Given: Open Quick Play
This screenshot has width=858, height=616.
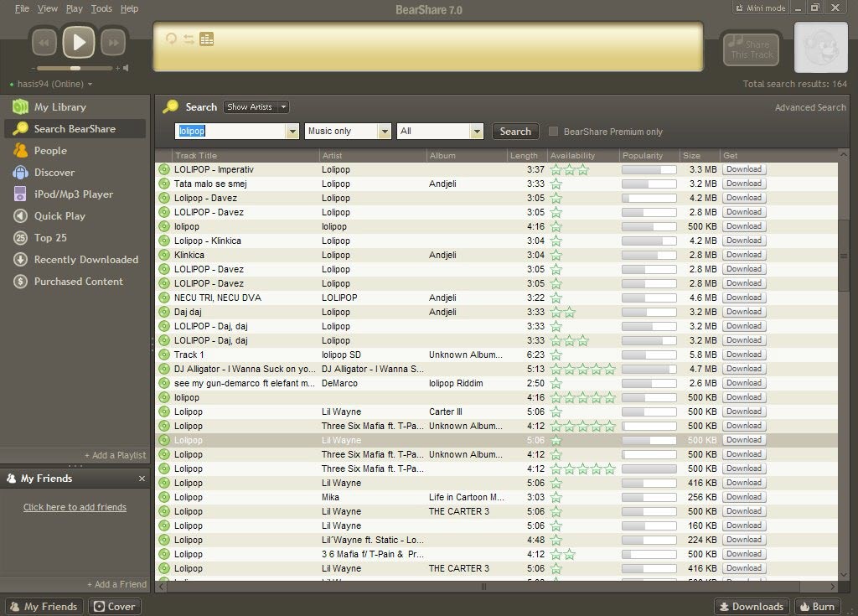Looking at the screenshot, I should 54,216.
